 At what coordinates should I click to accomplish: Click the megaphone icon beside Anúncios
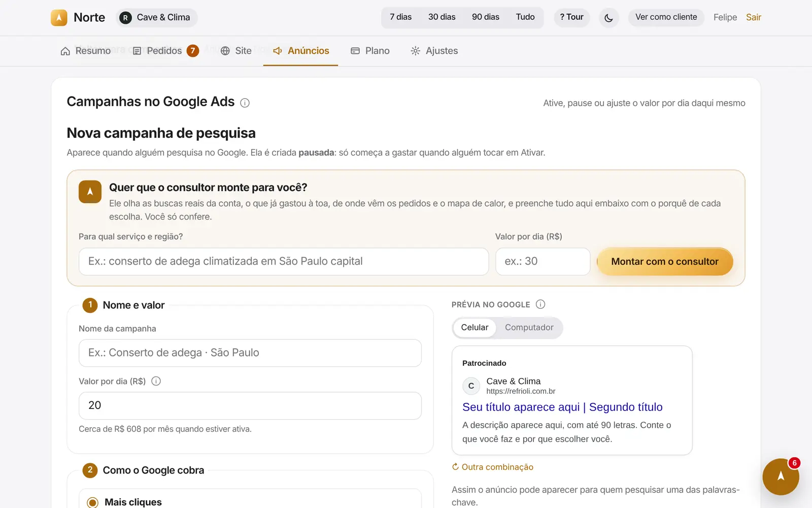click(x=278, y=51)
